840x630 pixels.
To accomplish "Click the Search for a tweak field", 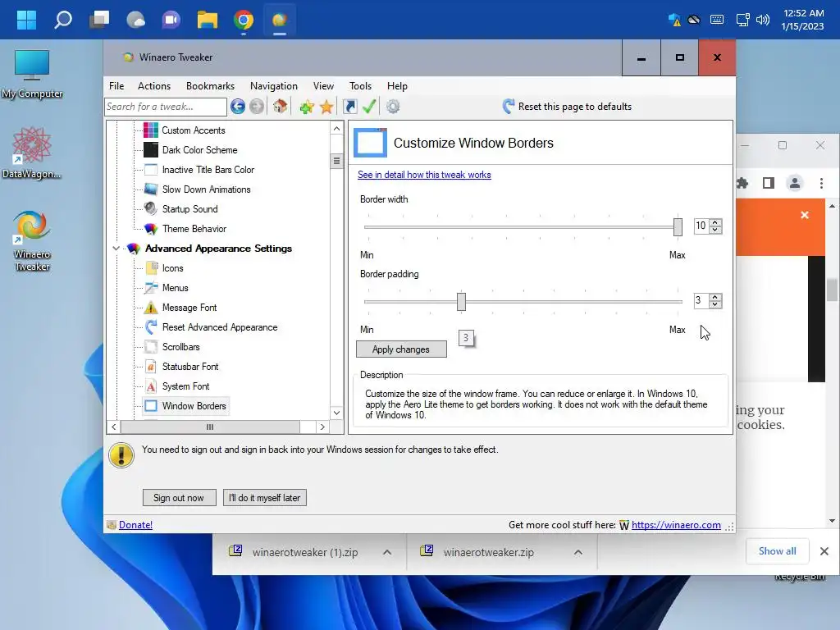I will (x=166, y=107).
